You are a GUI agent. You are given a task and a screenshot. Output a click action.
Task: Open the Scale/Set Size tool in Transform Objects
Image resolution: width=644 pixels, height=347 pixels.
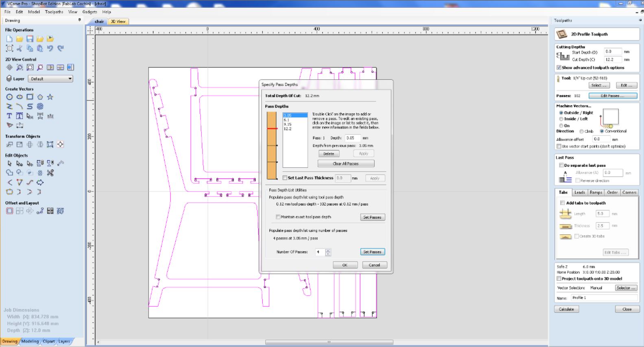[20, 144]
